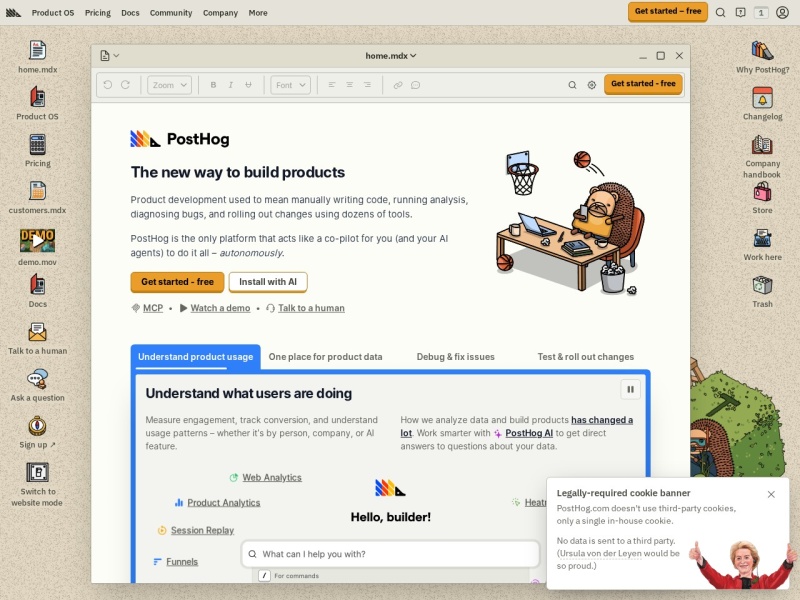Align text right in toolbar

[x=367, y=85]
